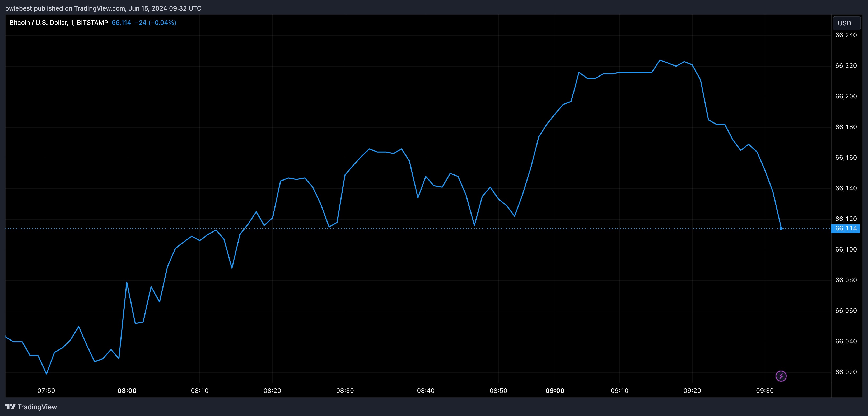868x416 pixels.
Task: Click the 09:10 time axis label
Action: coord(619,391)
